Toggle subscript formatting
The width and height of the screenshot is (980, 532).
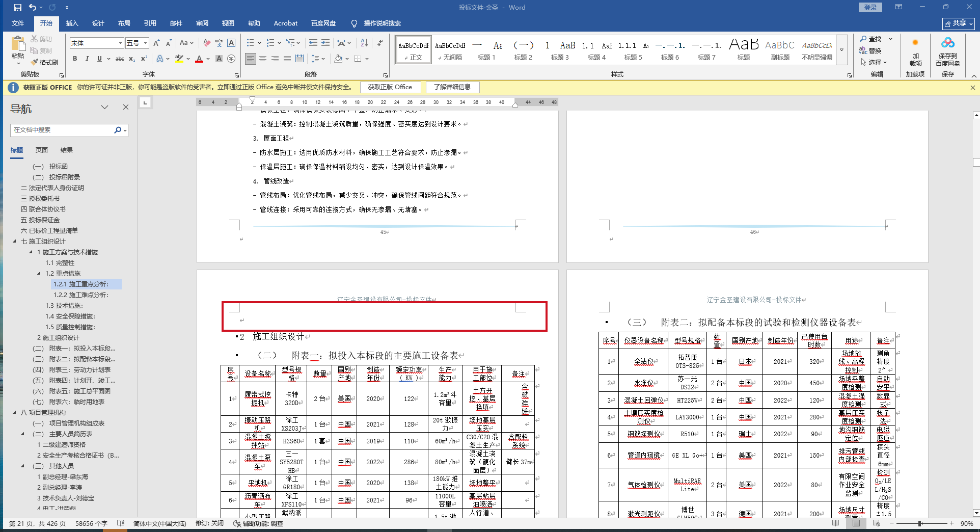point(132,59)
